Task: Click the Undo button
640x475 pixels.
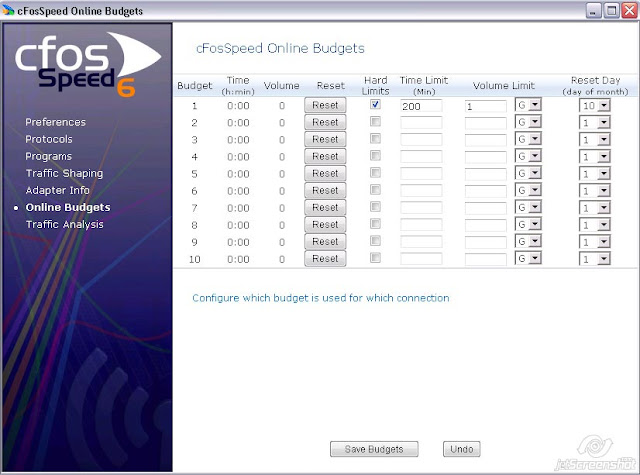Action: [462, 449]
